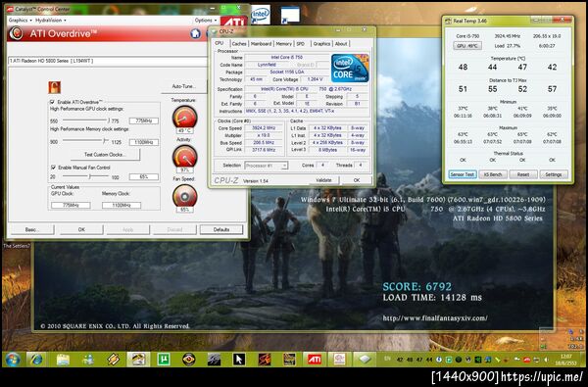Screen dimensions: 588x387
Task: Open the HydraVision menu dropdown
Action: pos(50,20)
